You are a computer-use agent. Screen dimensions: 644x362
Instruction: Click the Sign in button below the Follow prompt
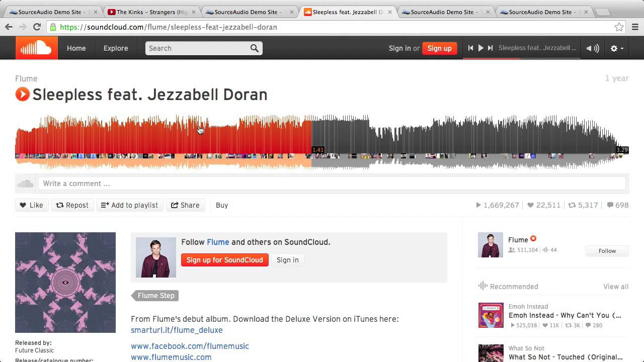click(287, 260)
